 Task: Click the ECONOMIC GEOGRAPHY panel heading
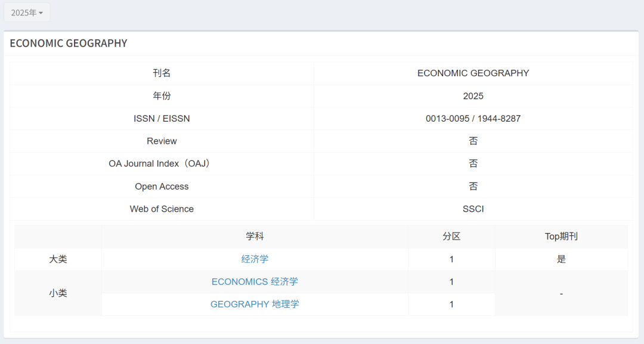[x=69, y=44]
